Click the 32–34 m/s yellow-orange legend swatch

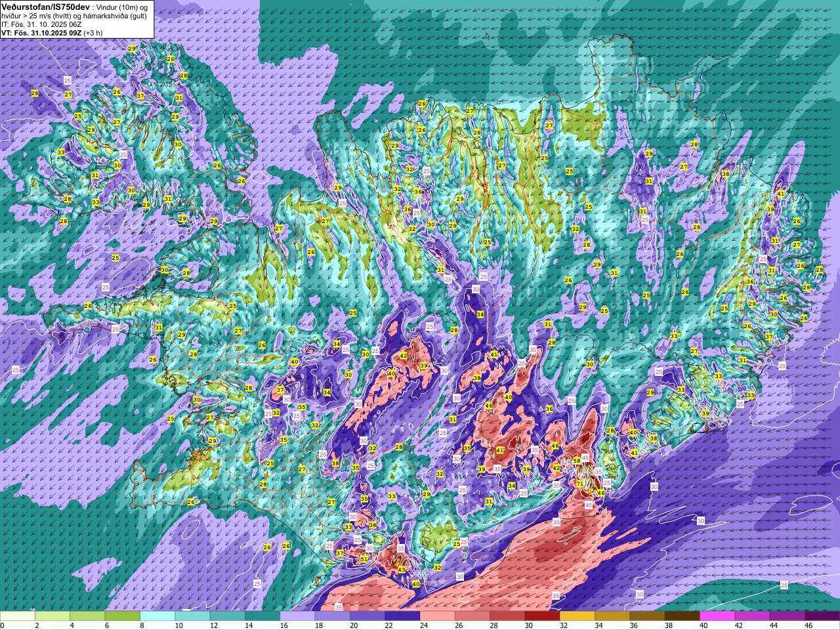(x=577, y=616)
